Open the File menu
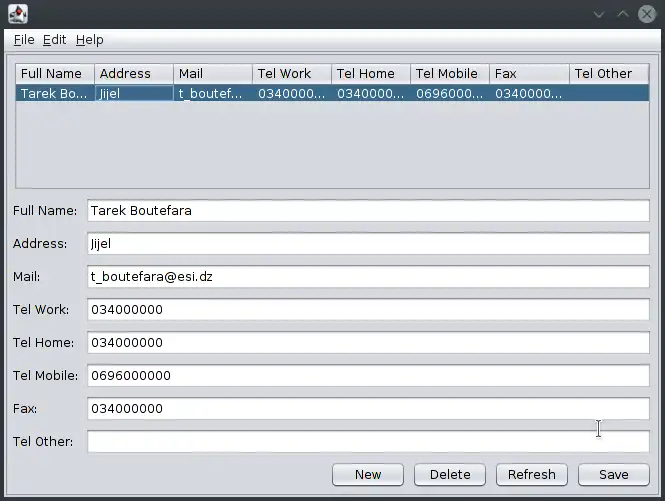Viewport: 665px width, 501px height. coord(24,40)
